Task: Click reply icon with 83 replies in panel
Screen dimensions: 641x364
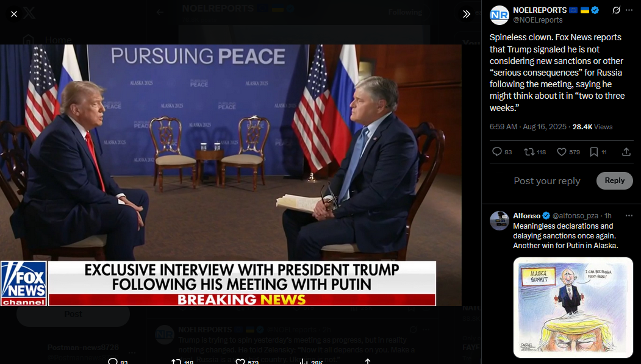Action: click(496, 152)
